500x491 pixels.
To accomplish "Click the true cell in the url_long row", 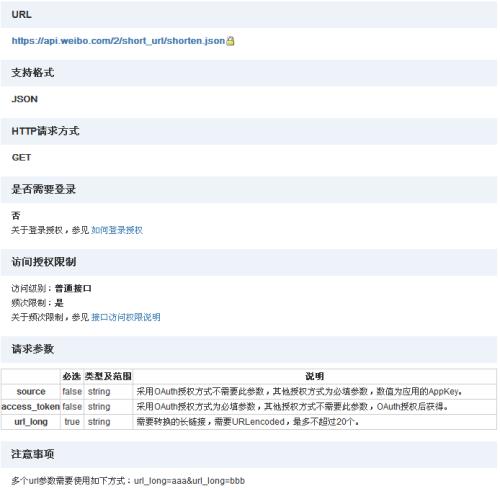I will (72, 422).
